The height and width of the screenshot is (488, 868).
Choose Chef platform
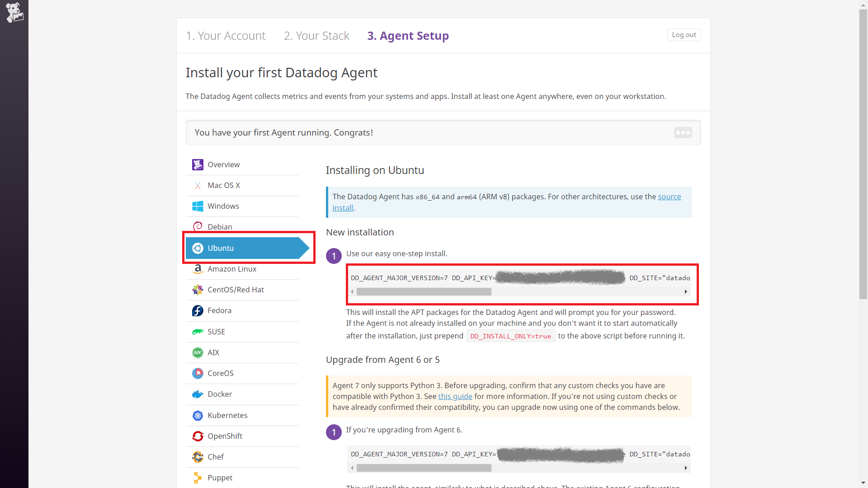[242, 457]
